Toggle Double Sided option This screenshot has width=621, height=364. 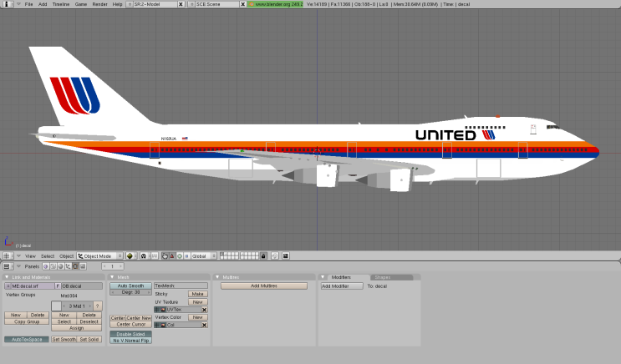click(x=130, y=334)
